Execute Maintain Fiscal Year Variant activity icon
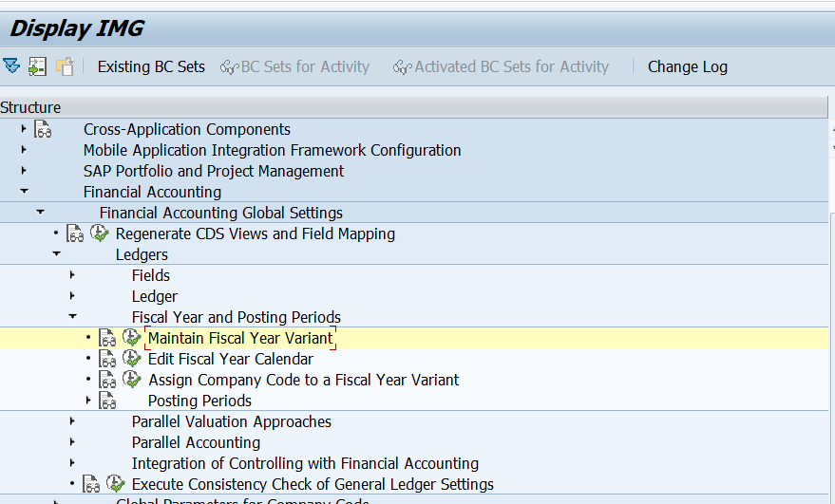This screenshot has width=835, height=504. pos(131,337)
